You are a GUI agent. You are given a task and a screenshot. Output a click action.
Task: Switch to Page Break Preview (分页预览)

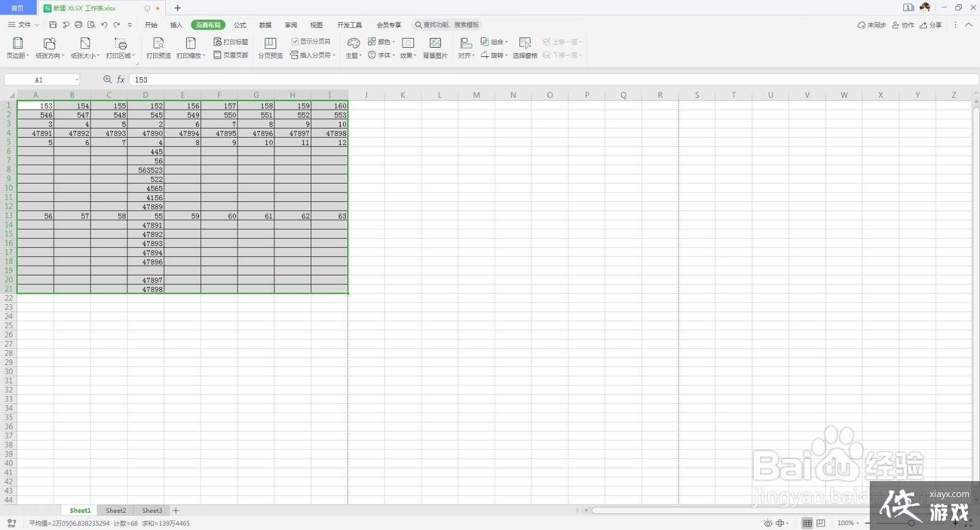(270, 48)
